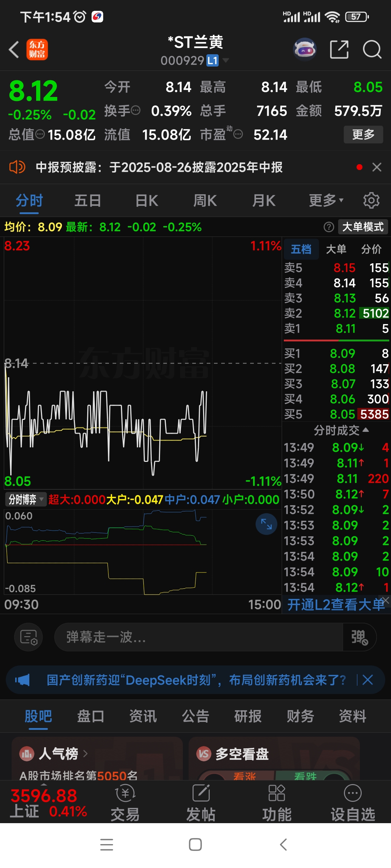Tap the megaphone promotion icon
Screen dimensions: 391x868
[x=22, y=680]
